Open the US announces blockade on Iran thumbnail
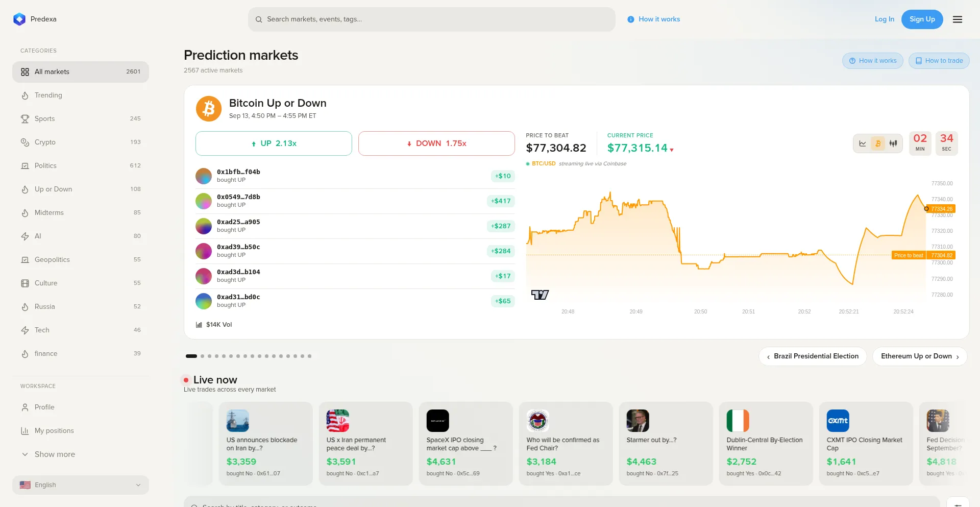The image size is (980, 507). [238, 421]
